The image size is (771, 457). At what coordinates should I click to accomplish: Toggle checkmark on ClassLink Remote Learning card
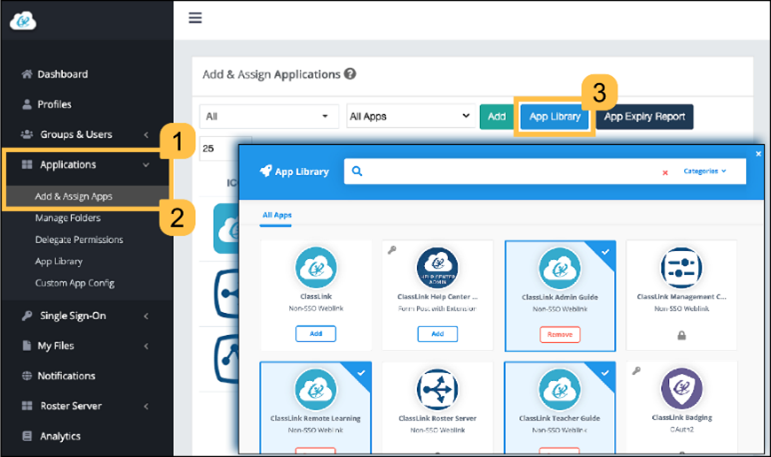click(361, 373)
